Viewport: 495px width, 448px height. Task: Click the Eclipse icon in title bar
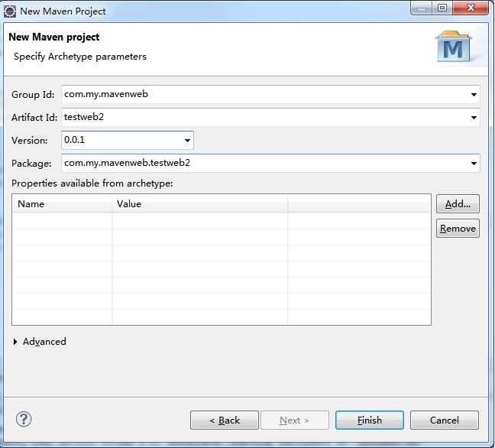point(10,11)
